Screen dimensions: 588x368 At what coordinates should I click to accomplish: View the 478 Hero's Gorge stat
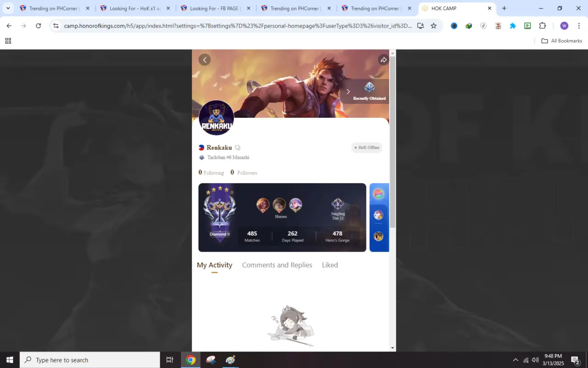[x=337, y=236]
